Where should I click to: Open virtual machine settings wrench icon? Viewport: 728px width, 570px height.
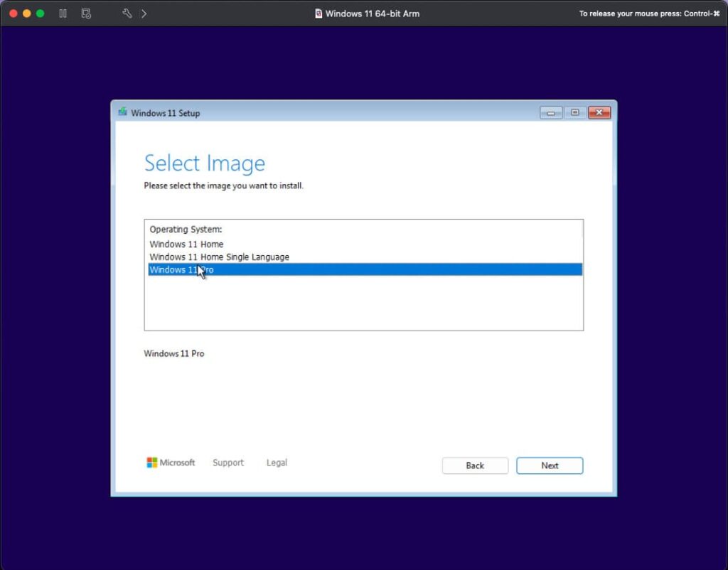click(127, 14)
